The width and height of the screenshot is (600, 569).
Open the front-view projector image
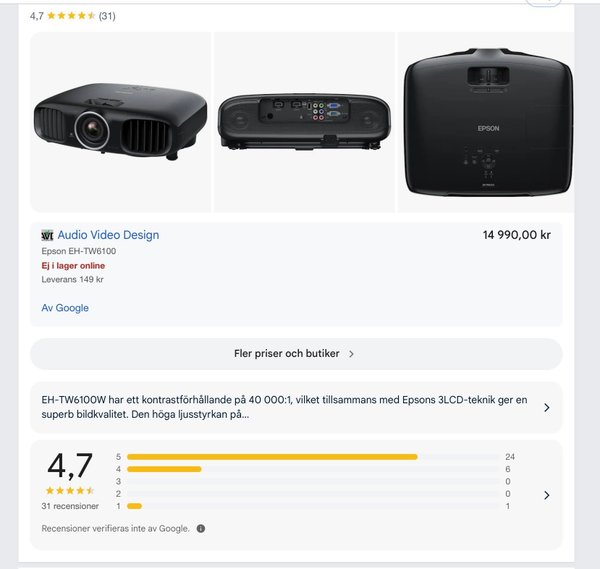pyautogui.click(x=121, y=122)
